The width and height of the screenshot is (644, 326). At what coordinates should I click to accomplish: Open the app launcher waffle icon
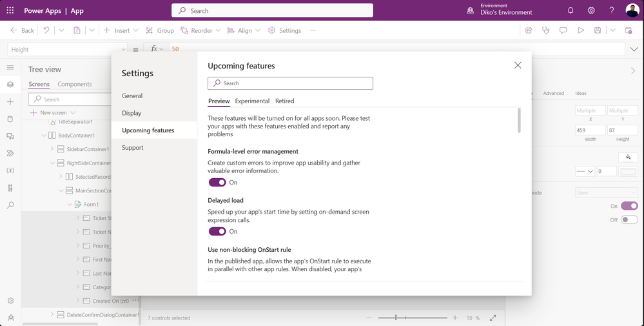(10, 11)
